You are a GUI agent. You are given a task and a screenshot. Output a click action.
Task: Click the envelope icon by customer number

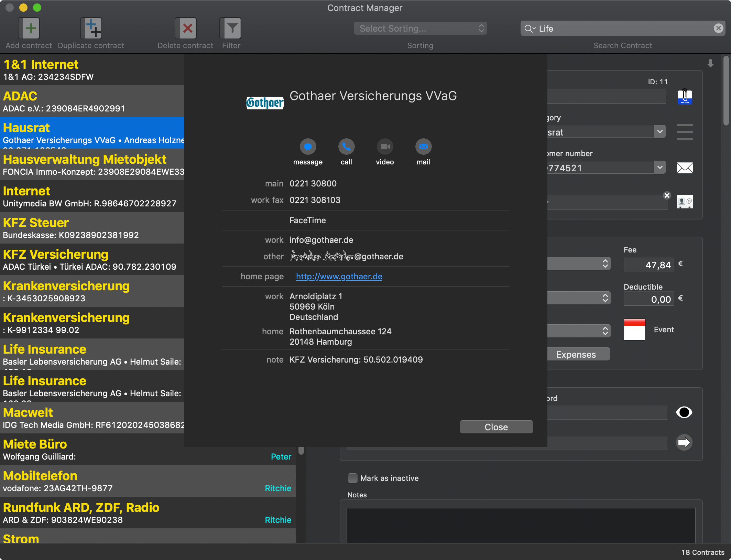click(685, 168)
